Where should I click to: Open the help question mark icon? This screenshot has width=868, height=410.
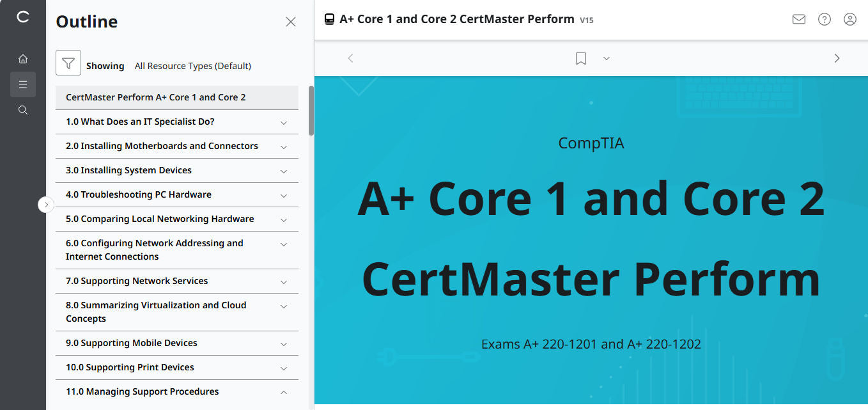824,19
